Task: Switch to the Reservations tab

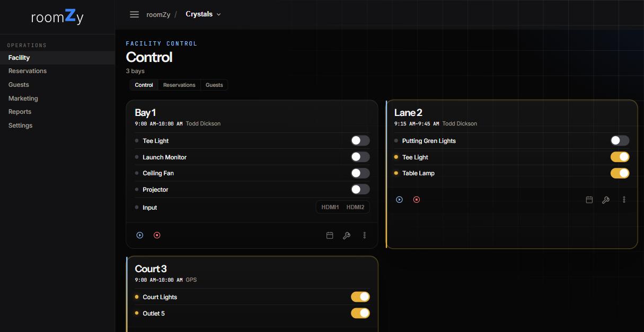Action: 179,85
